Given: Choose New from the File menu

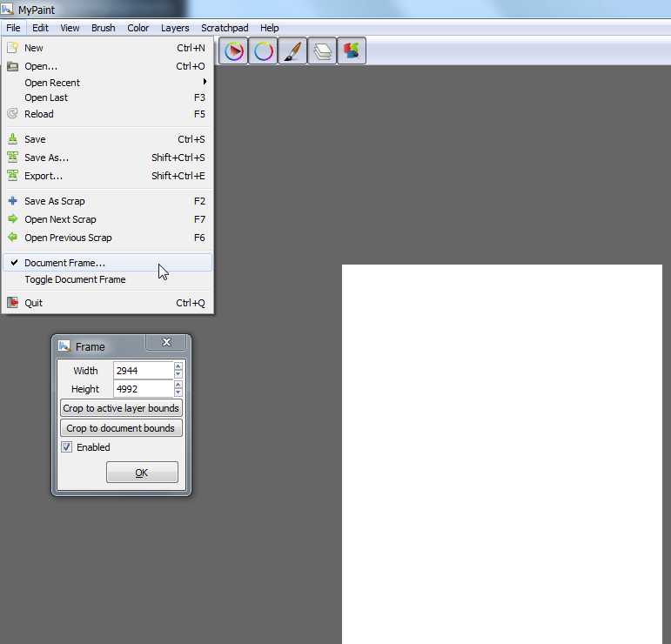Looking at the screenshot, I should point(107,48).
